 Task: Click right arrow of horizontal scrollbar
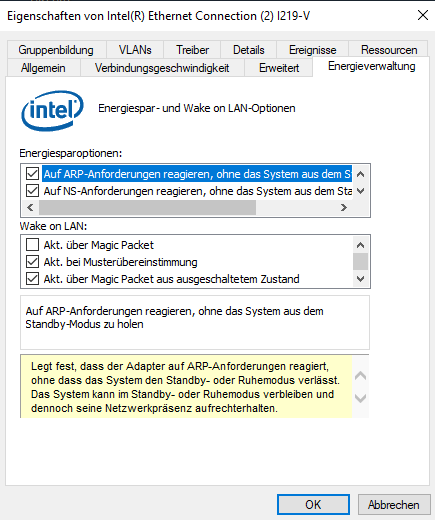tap(344, 208)
